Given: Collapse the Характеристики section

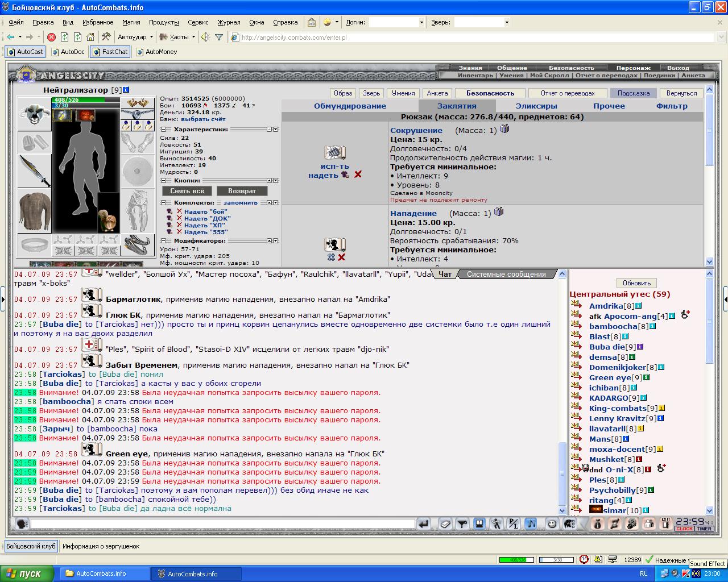Looking at the screenshot, I should coord(163,130).
